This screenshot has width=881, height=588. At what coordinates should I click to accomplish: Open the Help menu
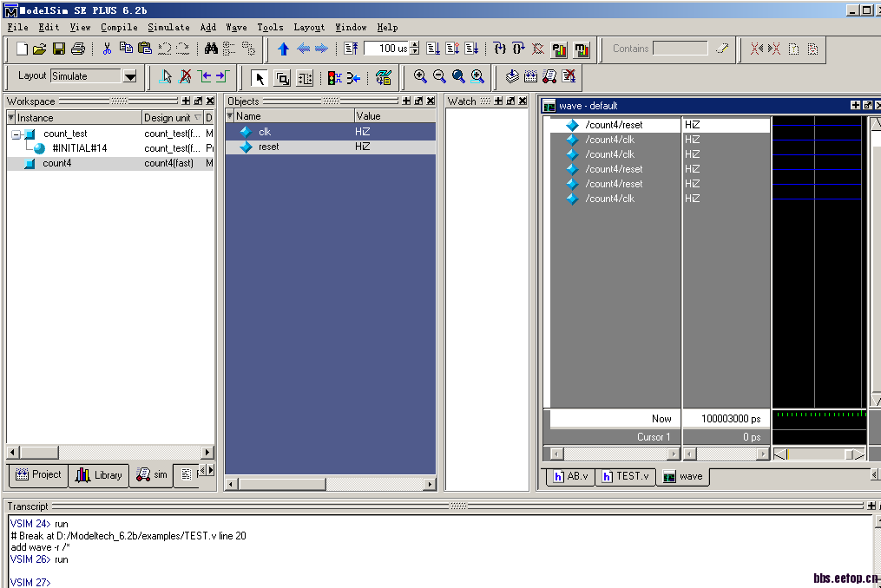(387, 27)
